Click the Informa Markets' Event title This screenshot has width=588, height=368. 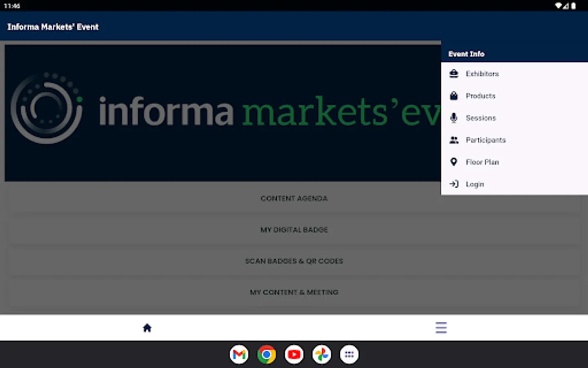click(53, 27)
